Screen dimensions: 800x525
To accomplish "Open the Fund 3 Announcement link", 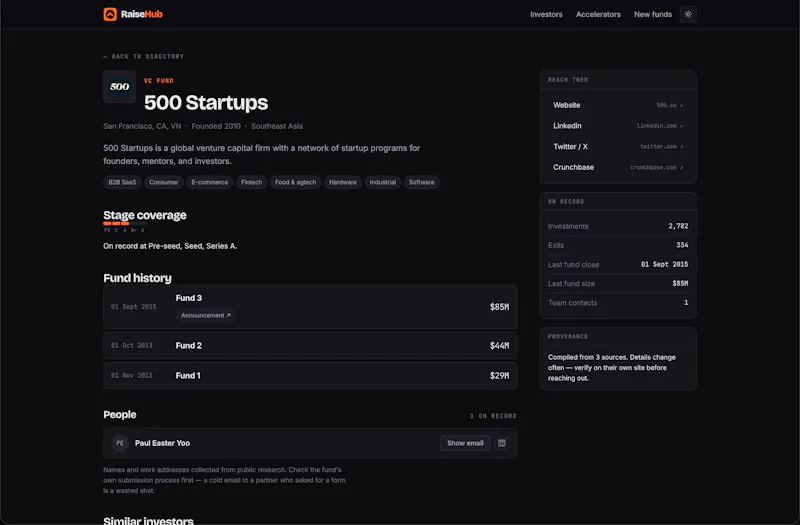I will pos(206,315).
